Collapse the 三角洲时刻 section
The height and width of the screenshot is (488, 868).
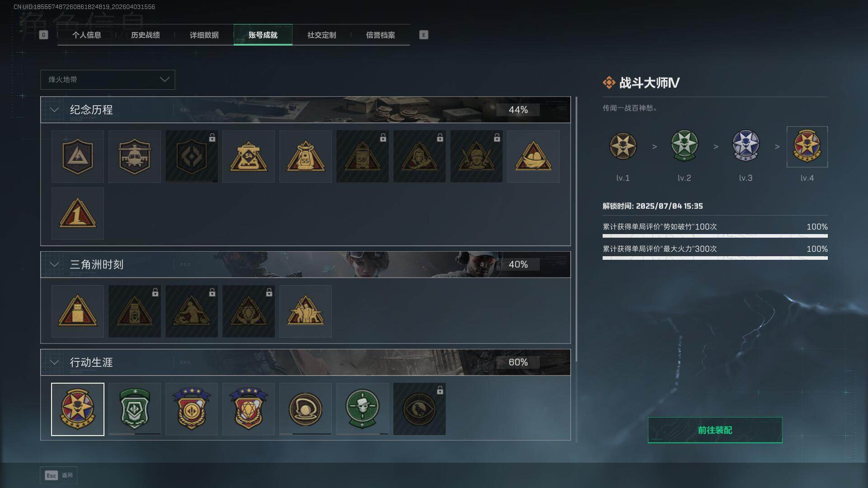click(x=54, y=264)
